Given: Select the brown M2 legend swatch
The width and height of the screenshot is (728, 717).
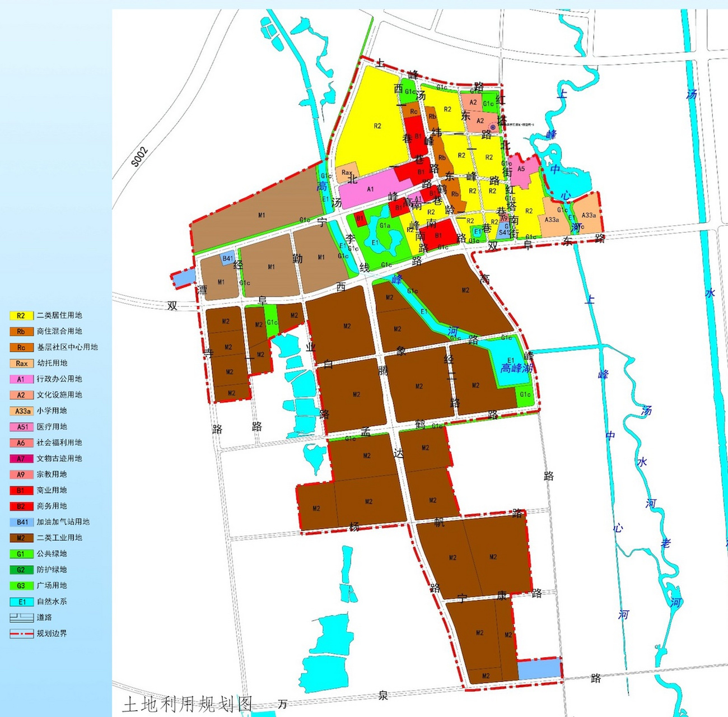Looking at the screenshot, I should point(21,538).
